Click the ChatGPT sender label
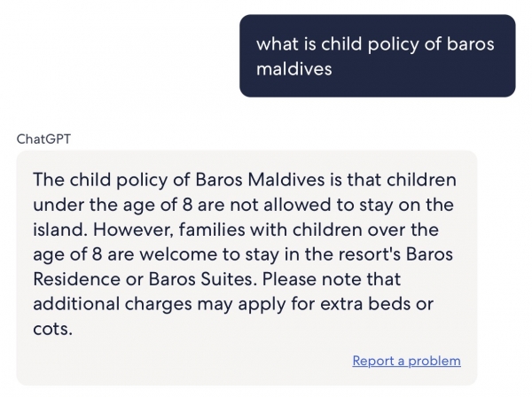Image resolution: width=532 pixels, height=397 pixels. click(x=43, y=139)
